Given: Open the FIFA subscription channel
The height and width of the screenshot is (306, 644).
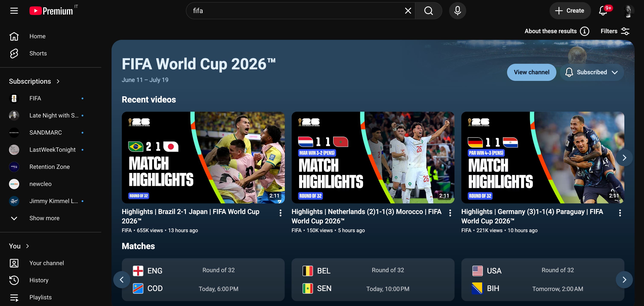Looking at the screenshot, I should point(50,98).
